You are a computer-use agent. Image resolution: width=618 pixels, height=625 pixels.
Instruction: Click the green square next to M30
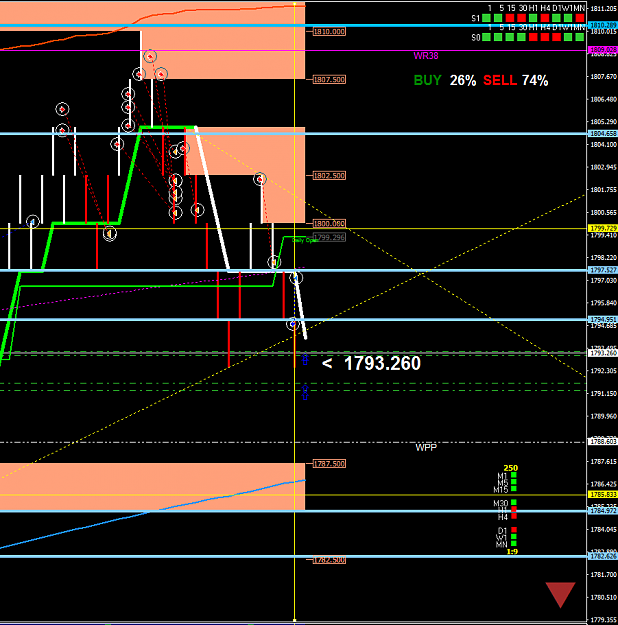pos(514,502)
